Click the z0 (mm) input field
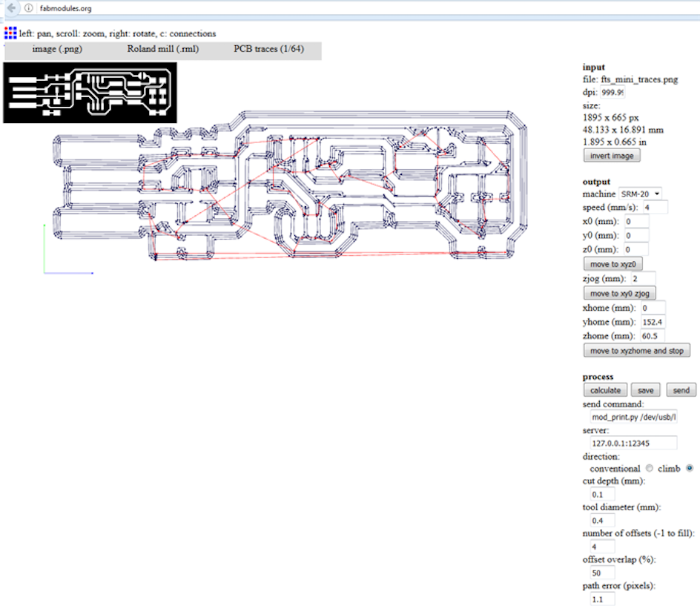Image resolution: width=700 pixels, height=606 pixels. tap(636, 249)
